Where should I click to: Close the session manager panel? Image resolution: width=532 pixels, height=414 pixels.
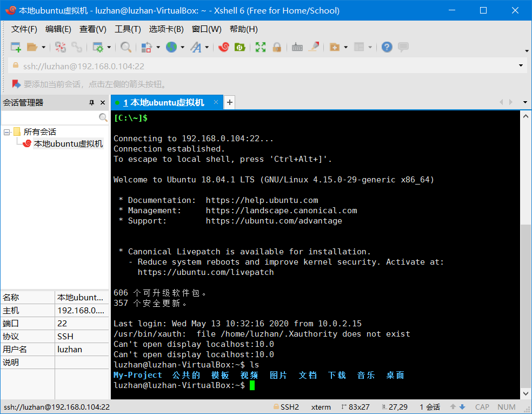coord(103,103)
